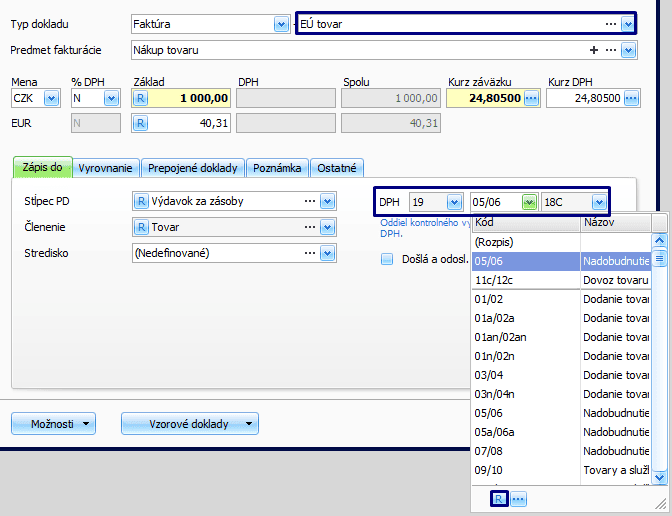Click the R icon in EUR Základ field
The height and width of the screenshot is (516, 672).
click(x=141, y=123)
